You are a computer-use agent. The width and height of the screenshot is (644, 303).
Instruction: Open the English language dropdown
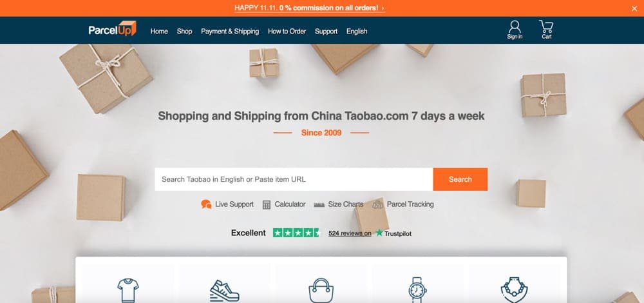[357, 31]
